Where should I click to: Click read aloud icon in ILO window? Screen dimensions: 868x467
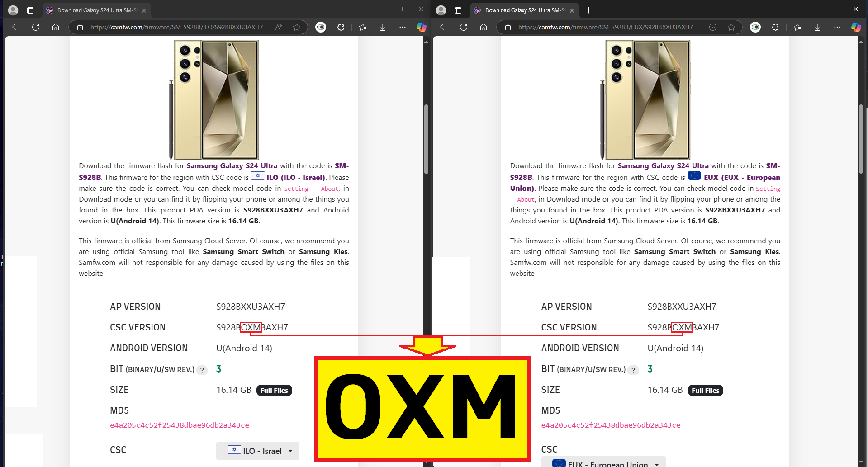click(x=279, y=27)
